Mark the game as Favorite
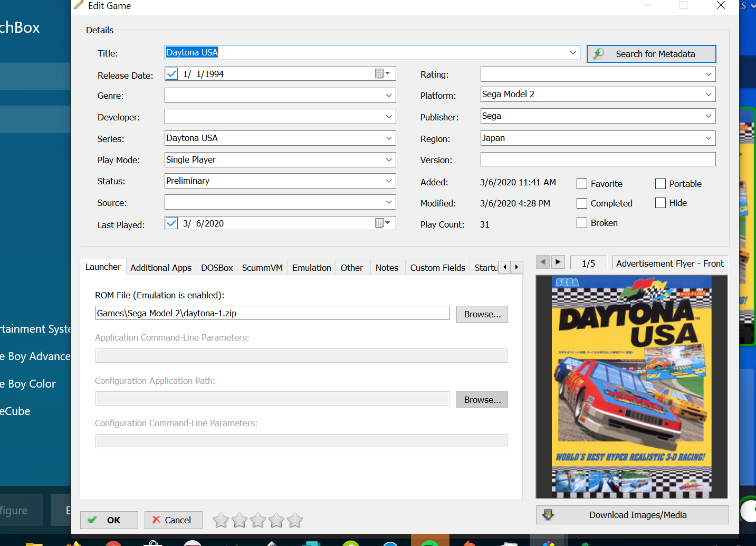This screenshot has height=546, width=756. (582, 184)
